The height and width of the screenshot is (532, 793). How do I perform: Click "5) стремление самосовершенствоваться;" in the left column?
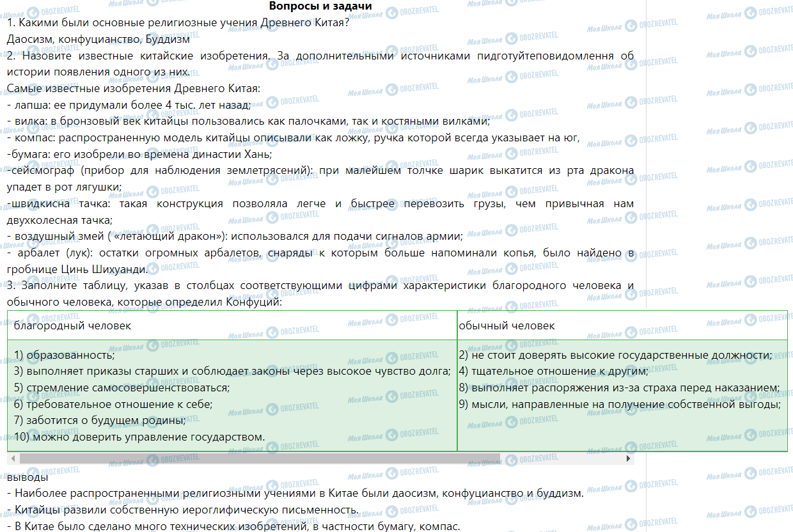(122, 387)
